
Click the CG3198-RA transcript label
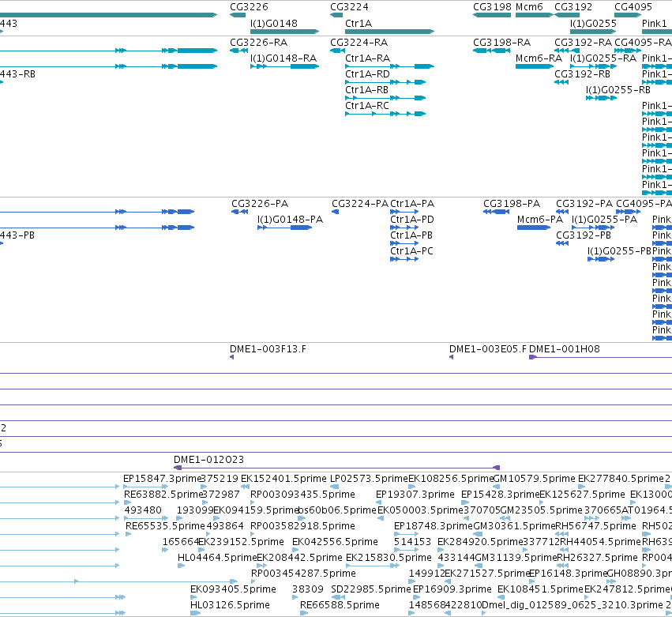point(502,43)
